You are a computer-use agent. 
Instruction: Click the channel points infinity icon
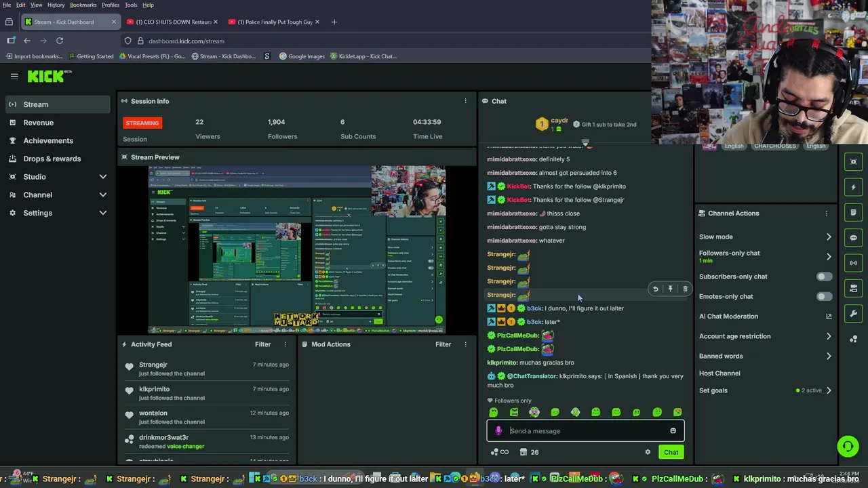coord(500,452)
